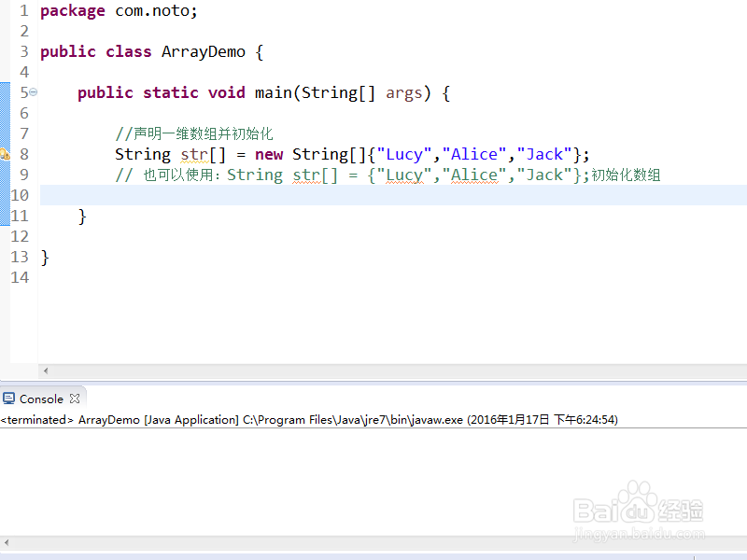Click the '也可以使用' comment text on line 9
The height and width of the screenshot is (560, 747).
(178, 175)
